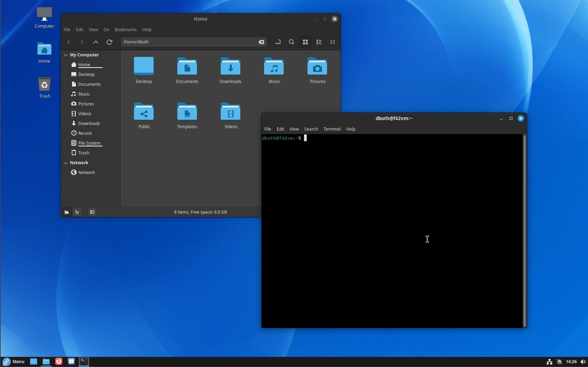Select the Trash desktop icon

pos(44,88)
